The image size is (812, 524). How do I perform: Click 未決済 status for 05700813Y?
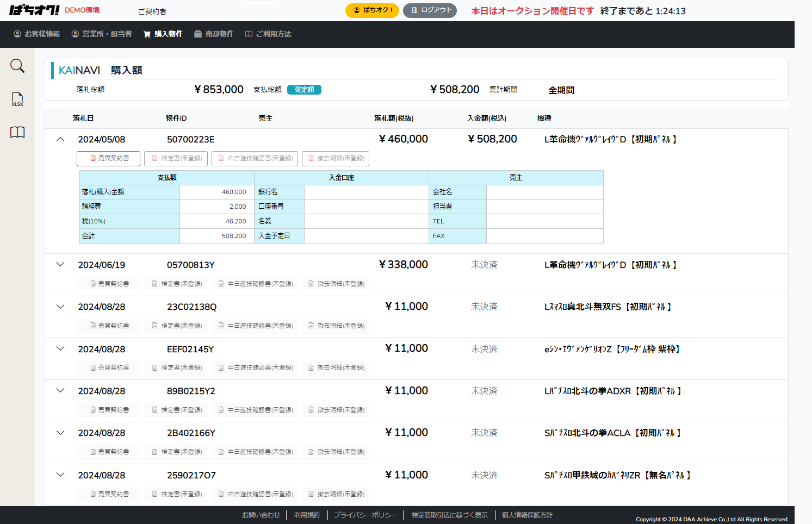484,265
